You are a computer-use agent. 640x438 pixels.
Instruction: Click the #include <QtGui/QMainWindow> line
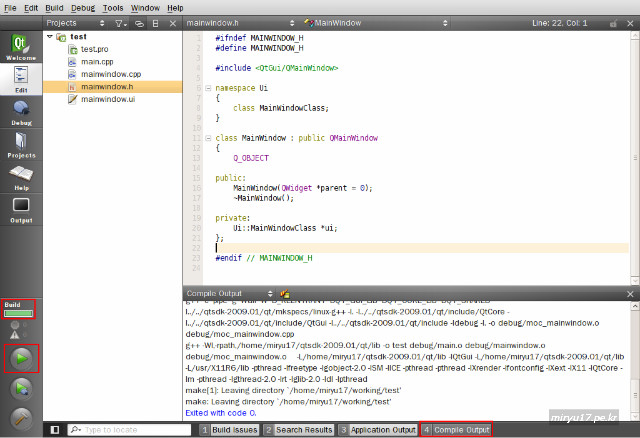pos(277,68)
